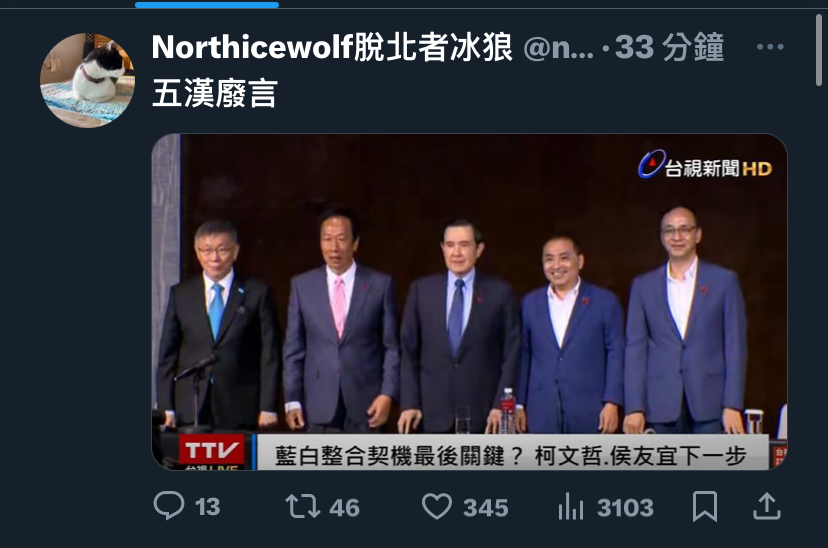Screen dimensions: 828x548
Task: Click the vertical scrollbar thumb
Action: [x=819, y=50]
